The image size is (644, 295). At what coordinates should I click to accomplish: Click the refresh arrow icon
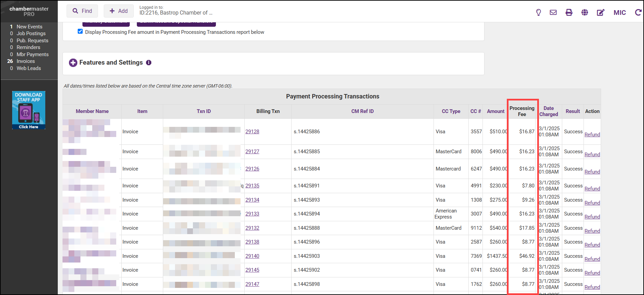point(638,13)
